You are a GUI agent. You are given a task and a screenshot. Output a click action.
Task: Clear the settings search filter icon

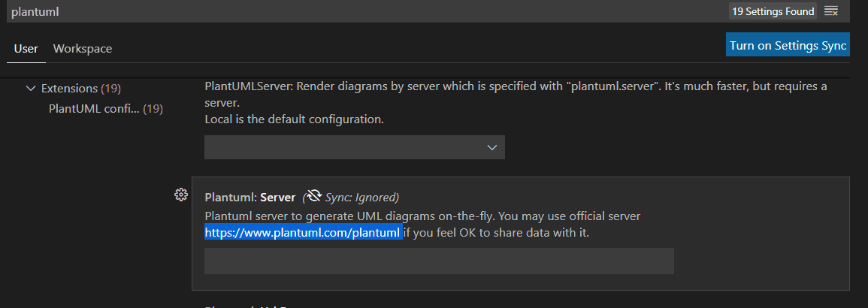tap(830, 11)
